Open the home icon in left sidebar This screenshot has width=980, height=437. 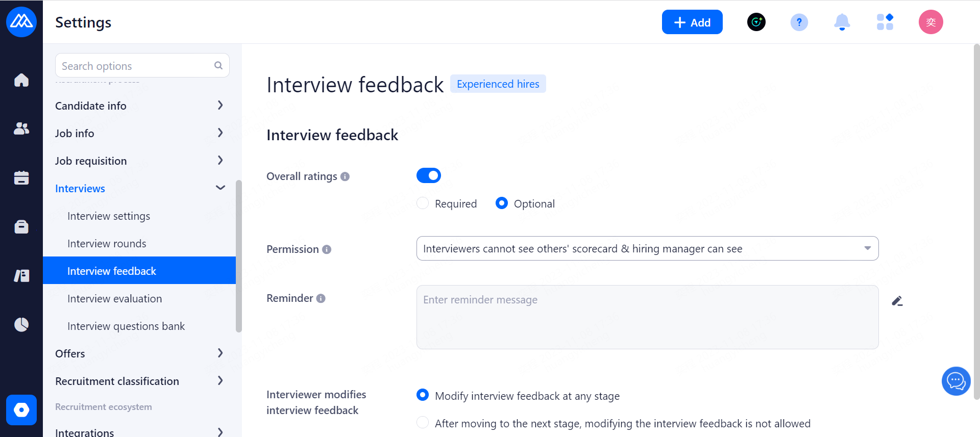(x=21, y=80)
